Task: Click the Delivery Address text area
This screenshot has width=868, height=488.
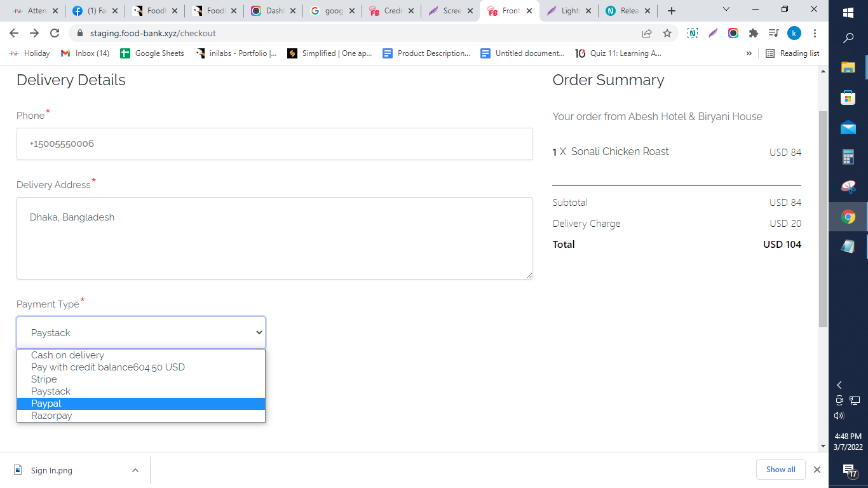Action: click(275, 238)
